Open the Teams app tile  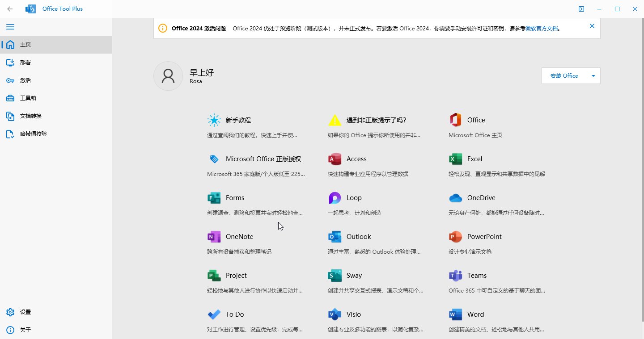pyautogui.click(x=455, y=276)
